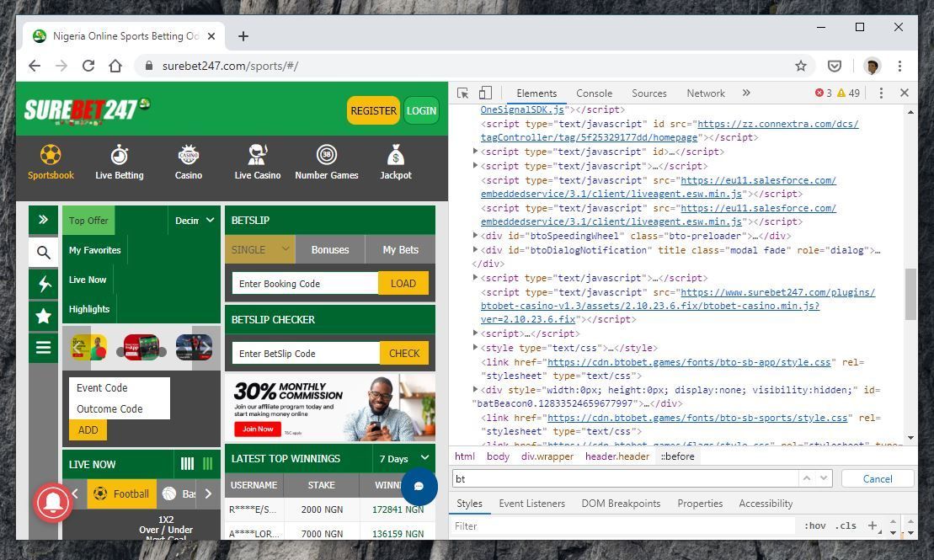
Task: Close the Nigeria Online Sports Betting tab
Action: 211,36
